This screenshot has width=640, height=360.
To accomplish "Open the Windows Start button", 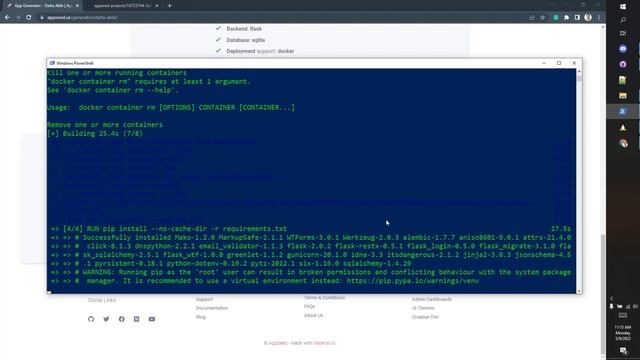I will point(623,6).
